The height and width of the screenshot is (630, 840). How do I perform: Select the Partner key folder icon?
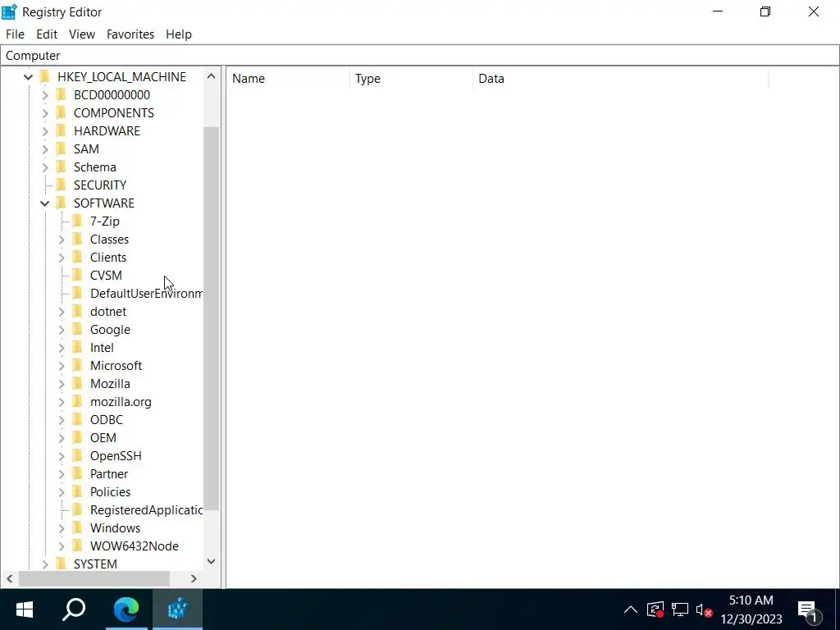[77, 473]
